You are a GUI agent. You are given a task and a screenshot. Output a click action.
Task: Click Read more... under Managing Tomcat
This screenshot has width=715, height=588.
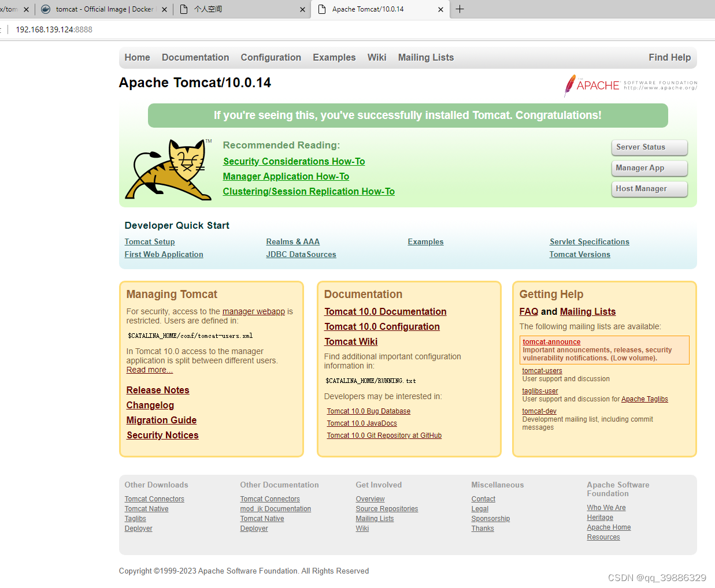(x=150, y=370)
